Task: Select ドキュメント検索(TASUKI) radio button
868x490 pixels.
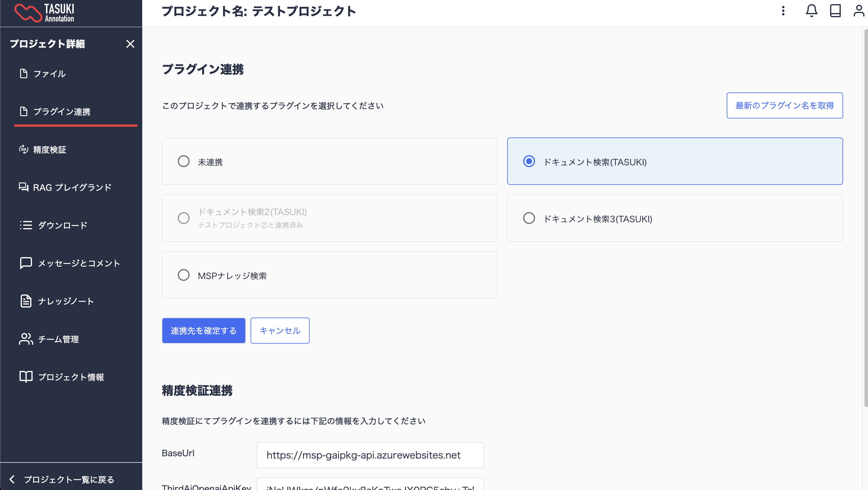Action: click(x=529, y=161)
